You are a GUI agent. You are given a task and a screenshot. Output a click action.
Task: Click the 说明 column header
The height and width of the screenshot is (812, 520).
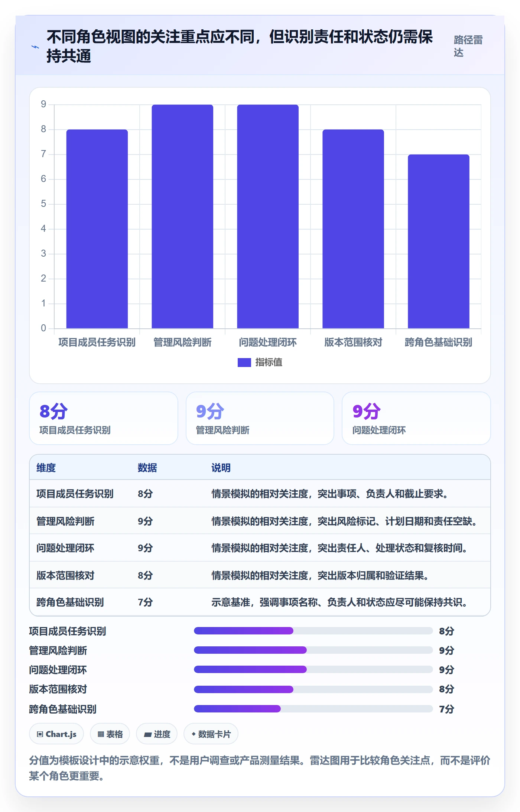click(221, 468)
